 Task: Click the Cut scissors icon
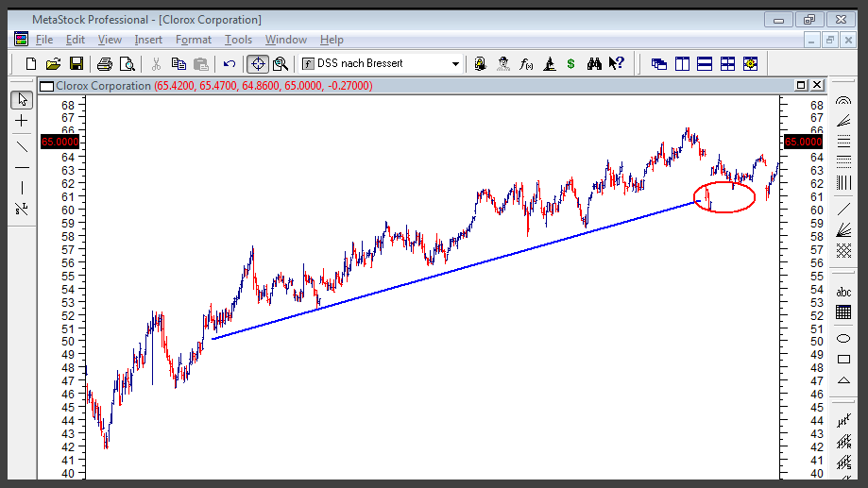pos(156,63)
